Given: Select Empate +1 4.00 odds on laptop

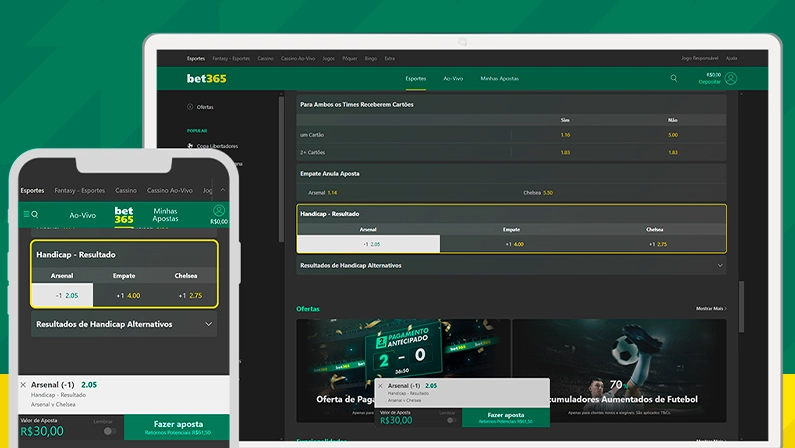Looking at the screenshot, I should click(x=512, y=244).
